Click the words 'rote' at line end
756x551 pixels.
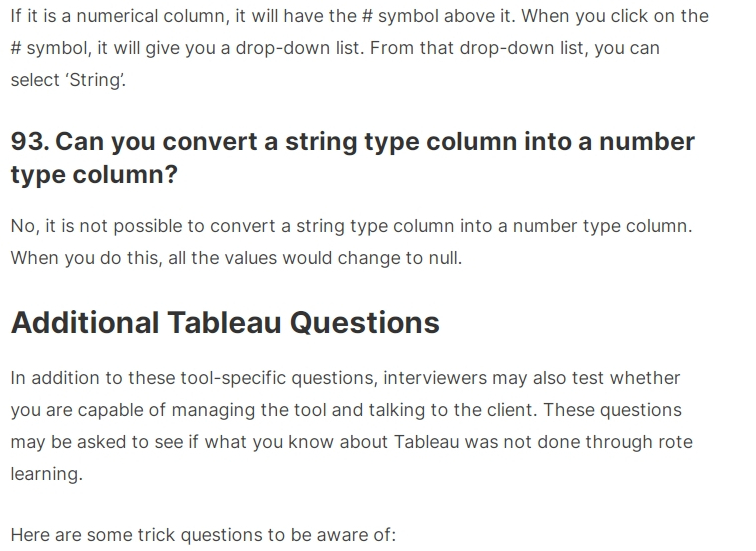675,442
